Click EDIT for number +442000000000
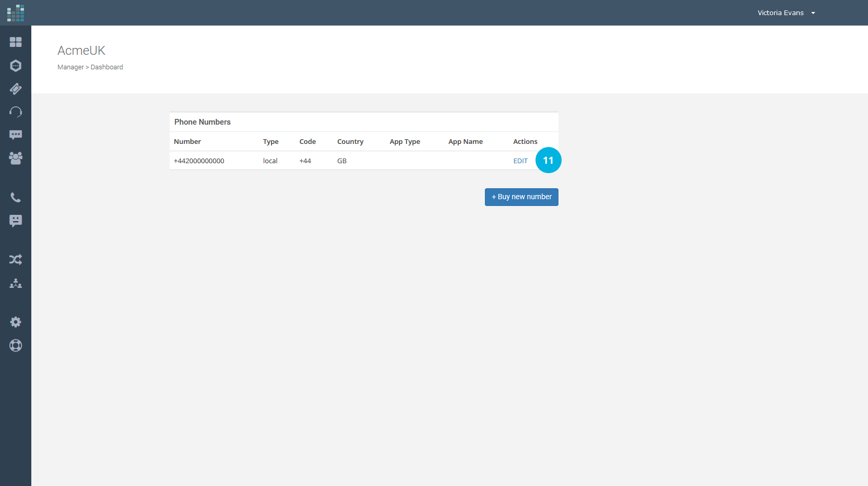This screenshot has height=486, width=868. (520, 161)
